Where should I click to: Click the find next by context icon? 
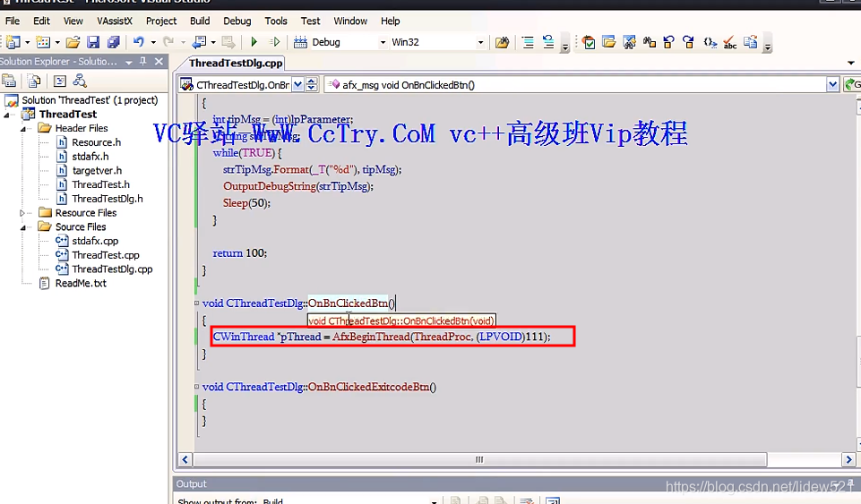[689, 42]
